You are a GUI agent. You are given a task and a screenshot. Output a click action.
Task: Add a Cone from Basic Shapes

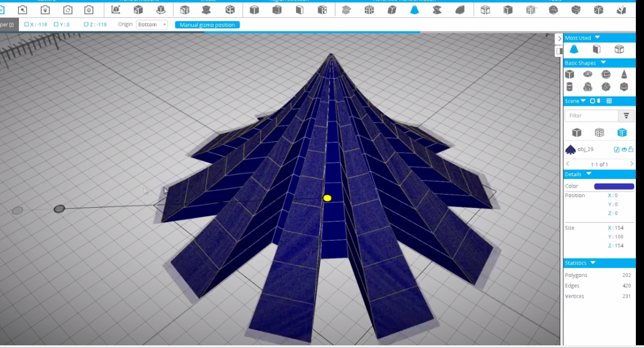point(624,74)
